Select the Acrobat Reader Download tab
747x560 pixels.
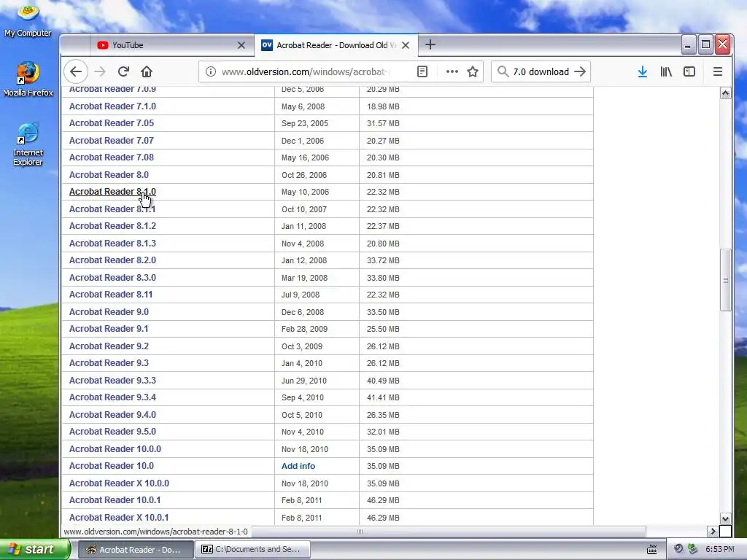[336, 45]
